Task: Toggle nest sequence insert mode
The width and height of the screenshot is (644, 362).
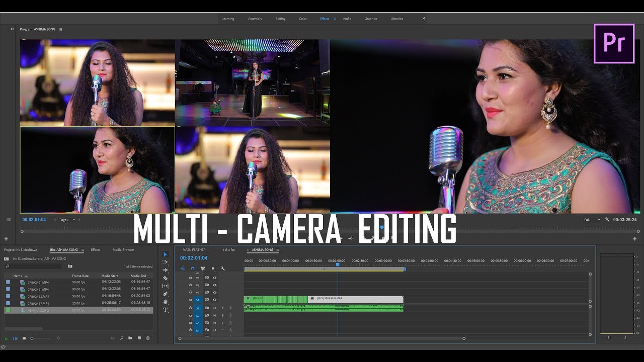Action: pyautogui.click(x=183, y=268)
